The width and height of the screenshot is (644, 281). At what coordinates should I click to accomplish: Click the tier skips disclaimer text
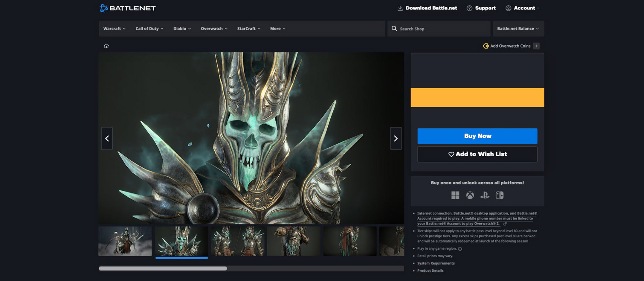477,236
